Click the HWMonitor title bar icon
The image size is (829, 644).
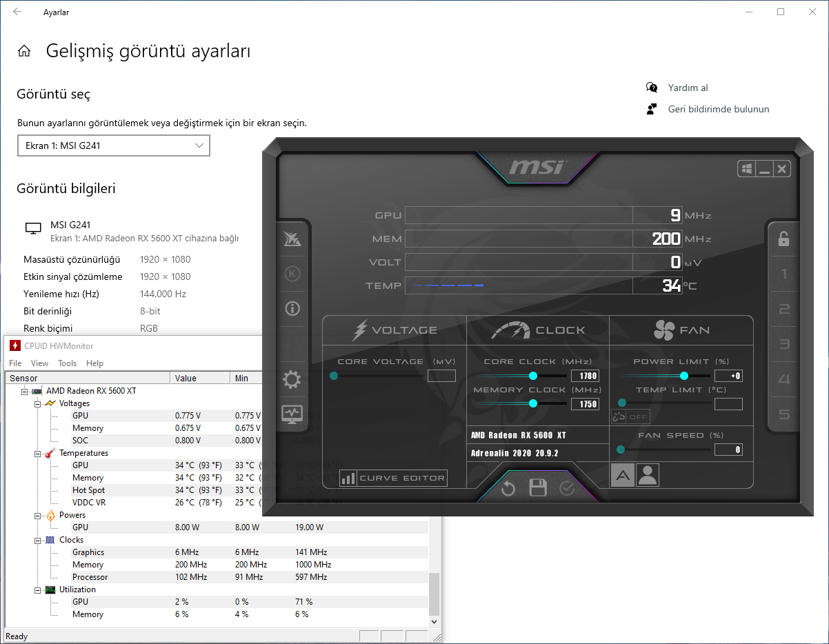pyautogui.click(x=14, y=345)
